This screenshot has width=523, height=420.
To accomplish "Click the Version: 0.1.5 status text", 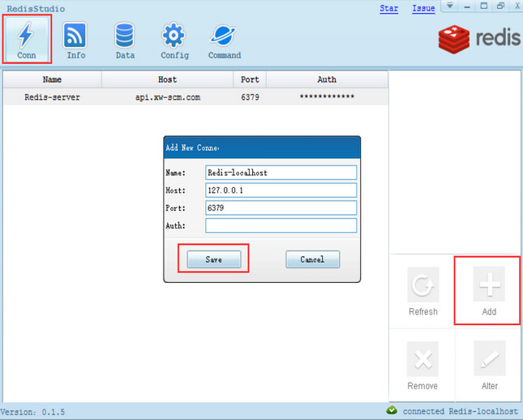I will (x=32, y=412).
